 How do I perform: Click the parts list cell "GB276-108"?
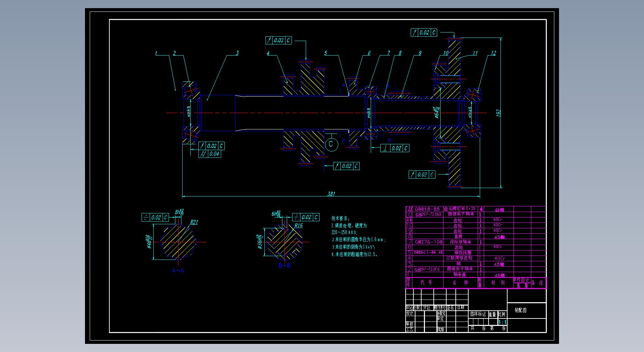(429, 242)
